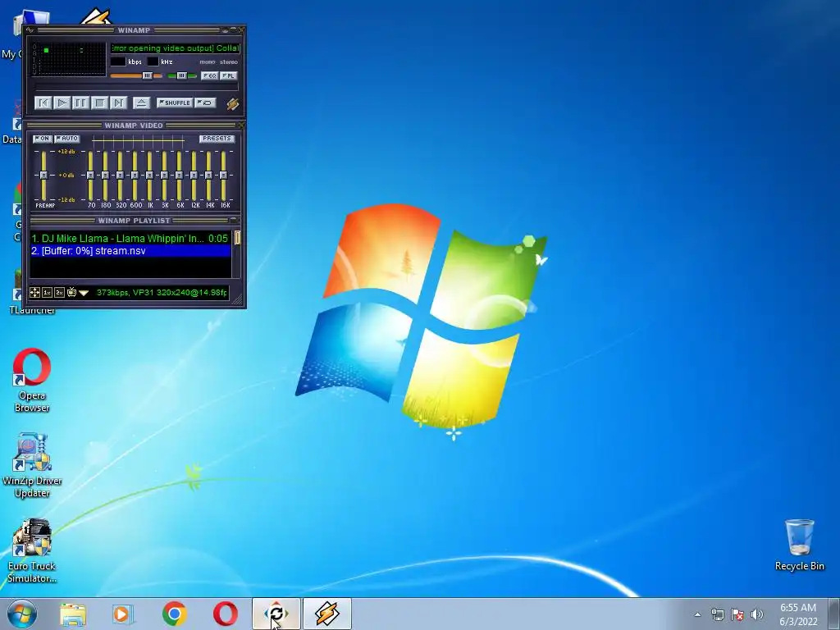The height and width of the screenshot is (630, 840).
Task: Open equalizer PRESETS menu
Action: 217,138
